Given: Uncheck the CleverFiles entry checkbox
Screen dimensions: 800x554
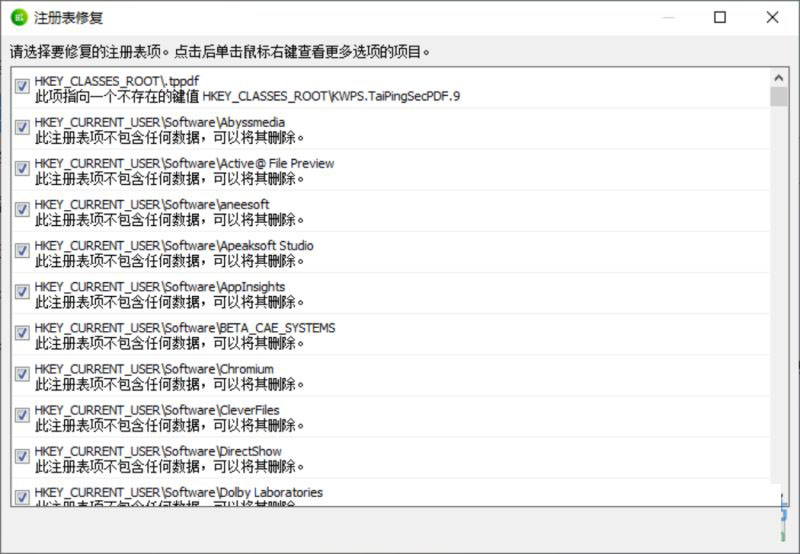Looking at the screenshot, I should [x=22, y=415].
